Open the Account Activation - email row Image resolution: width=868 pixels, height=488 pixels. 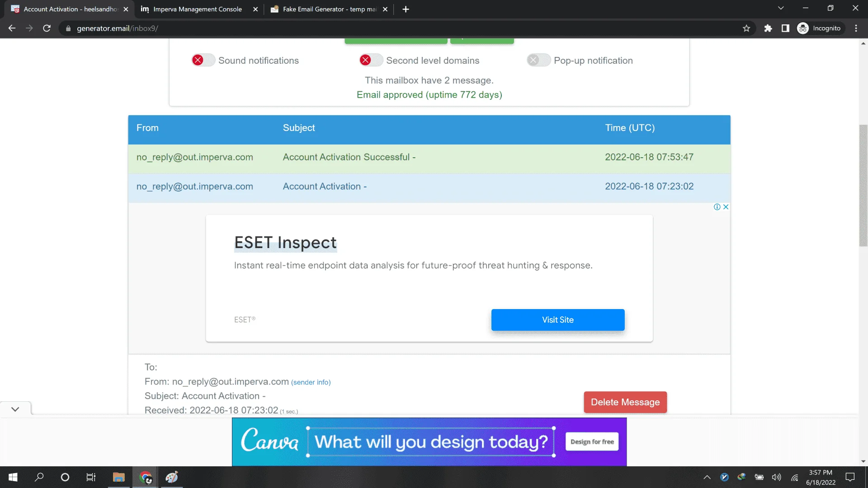tap(429, 188)
